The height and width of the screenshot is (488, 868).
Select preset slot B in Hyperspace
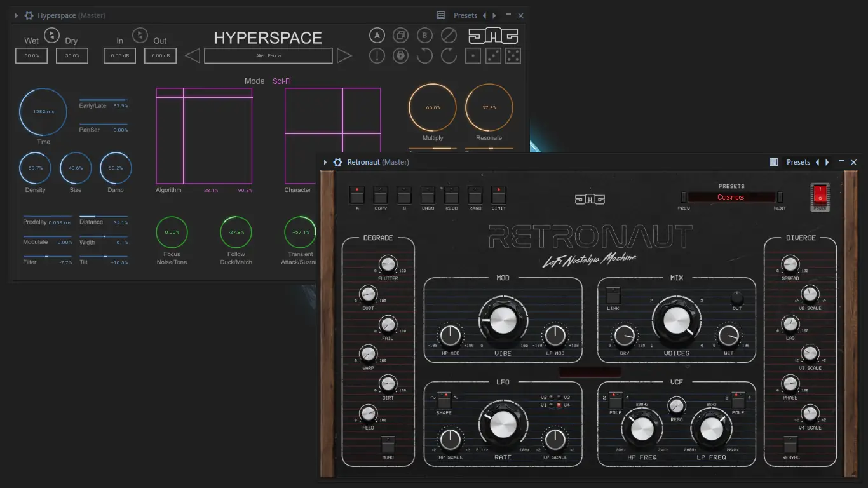(424, 36)
